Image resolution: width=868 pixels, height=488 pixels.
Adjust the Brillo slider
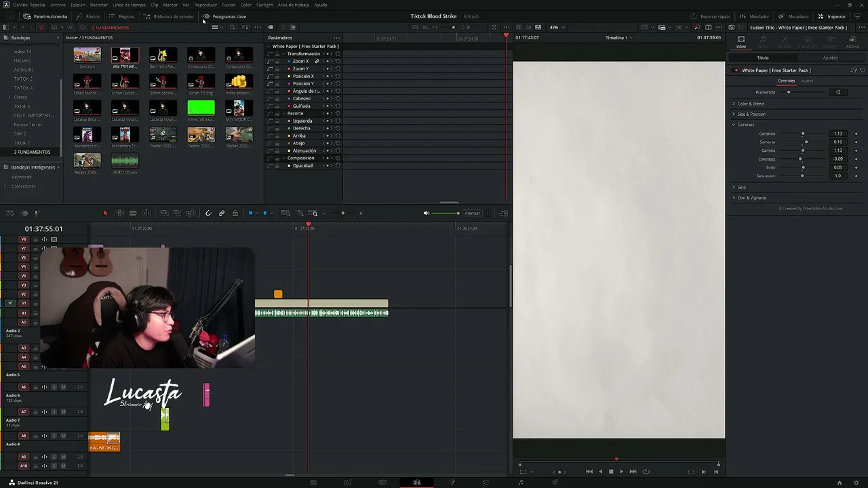pos(803,167)
